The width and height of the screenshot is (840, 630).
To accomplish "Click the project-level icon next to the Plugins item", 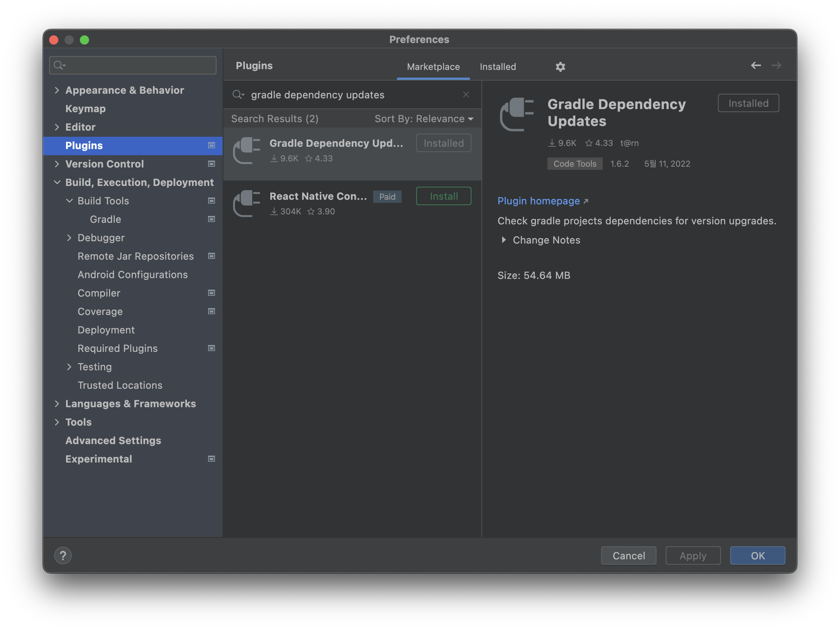I will [211, 145].
